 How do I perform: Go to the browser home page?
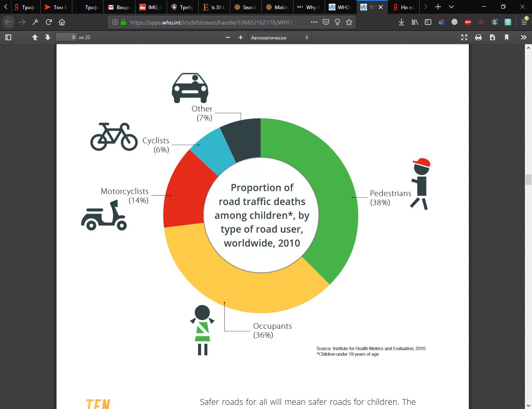(62, 22)
